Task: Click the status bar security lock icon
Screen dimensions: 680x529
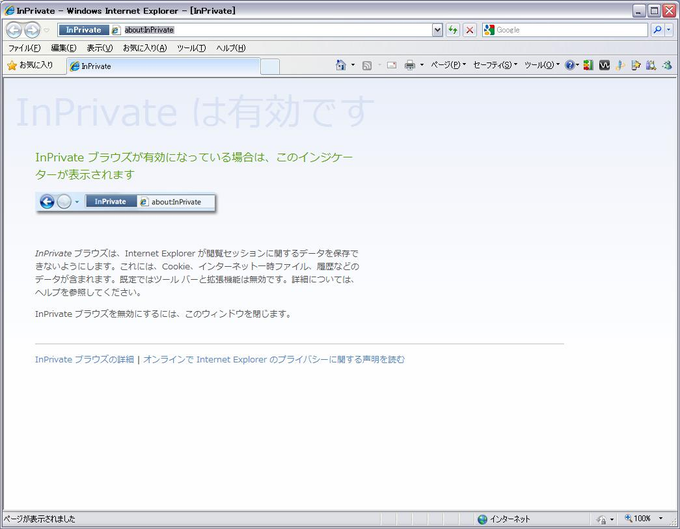Action: click(x=601, y=519)
